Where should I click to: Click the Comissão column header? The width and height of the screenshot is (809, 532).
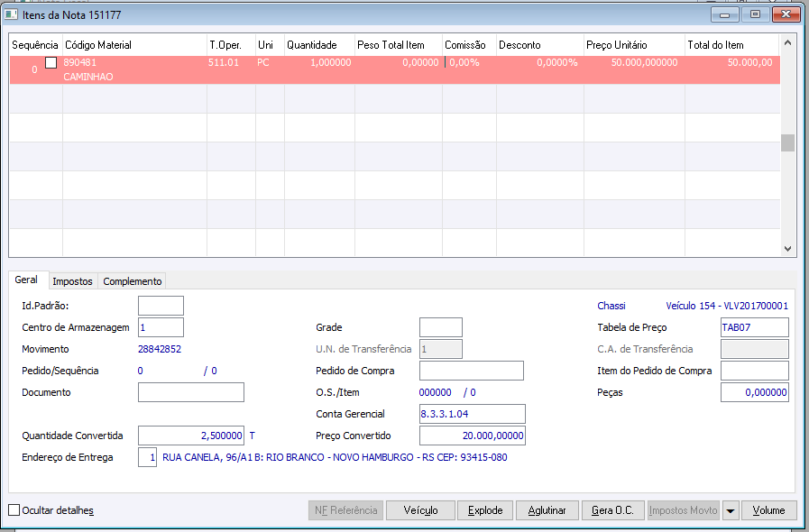pyautogui.click(x=469, y=45)
